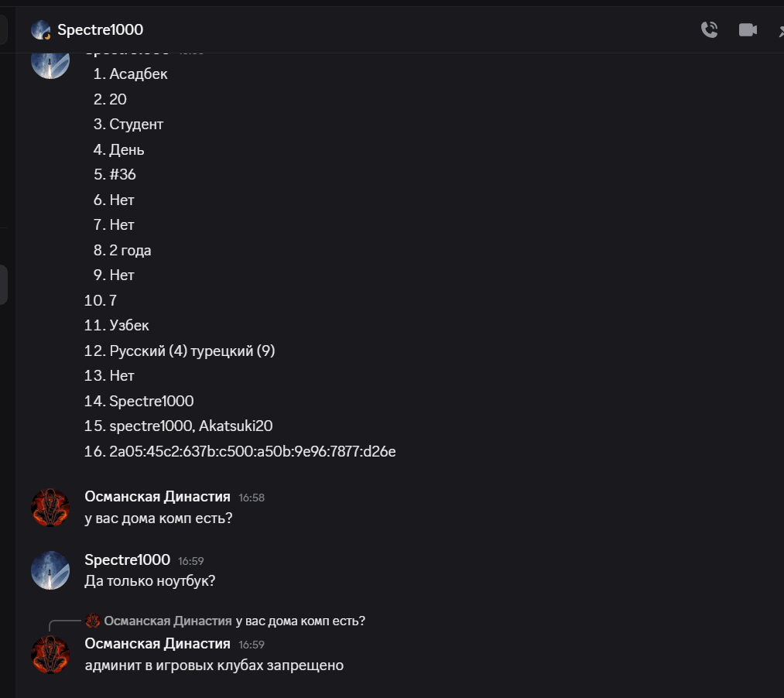Screen dimensions: 784x698
Task: Click the message 'админит в игровых клубах запрещено'
Action: click(x=214, y=665)
